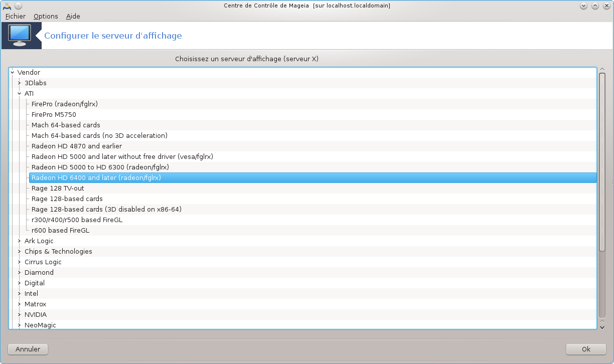Viewport: 614px width, 364px height.
Task: Click the Mageia title bar app icon
Action: tap(7, 6)
